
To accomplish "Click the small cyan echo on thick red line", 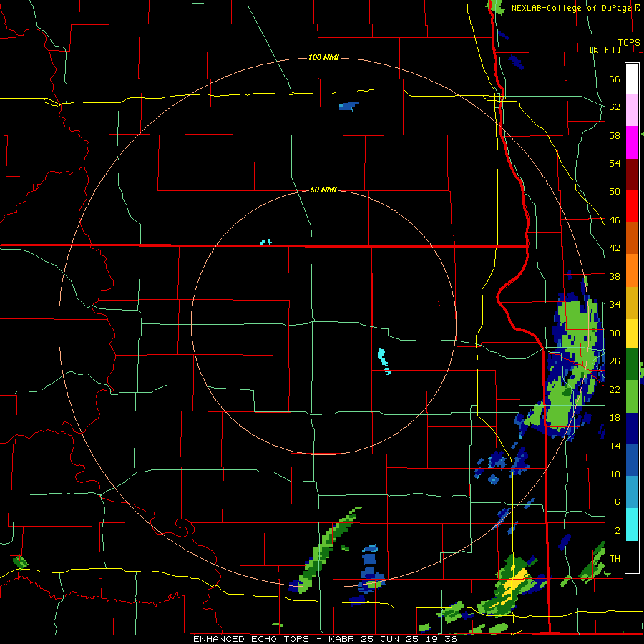I will coord(266,243).
